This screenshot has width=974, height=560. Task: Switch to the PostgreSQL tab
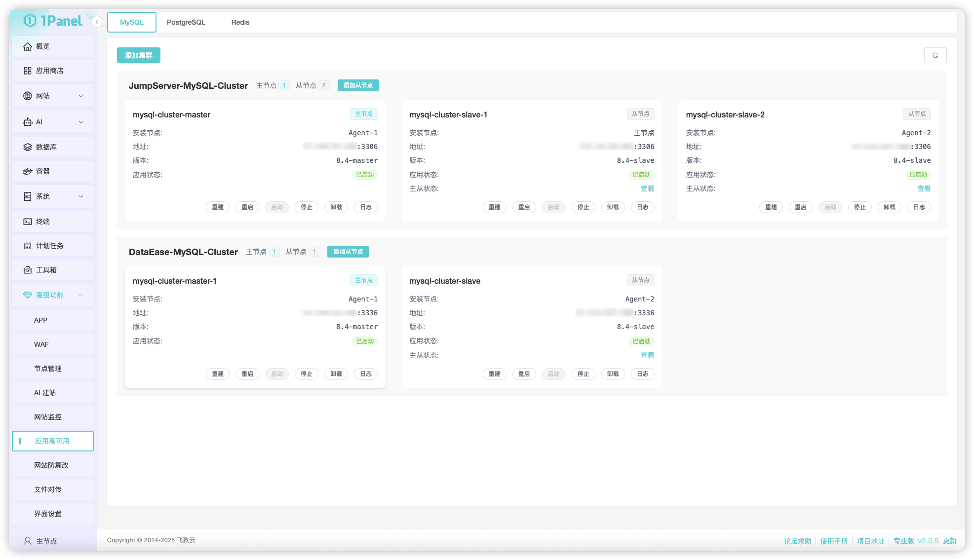186,22
